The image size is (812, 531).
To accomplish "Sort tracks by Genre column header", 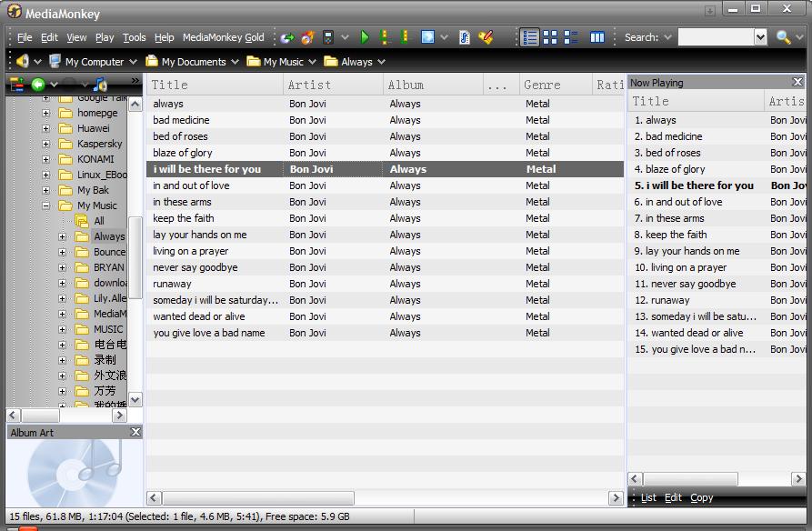I will tap(556, 85).
